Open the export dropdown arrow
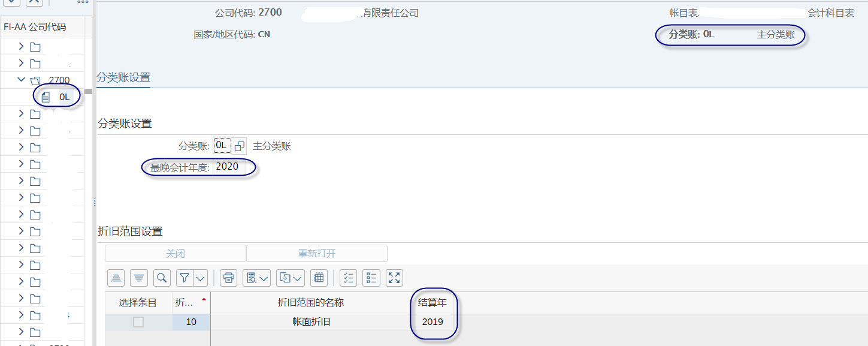868x346 pixels. tap(297, 278)
